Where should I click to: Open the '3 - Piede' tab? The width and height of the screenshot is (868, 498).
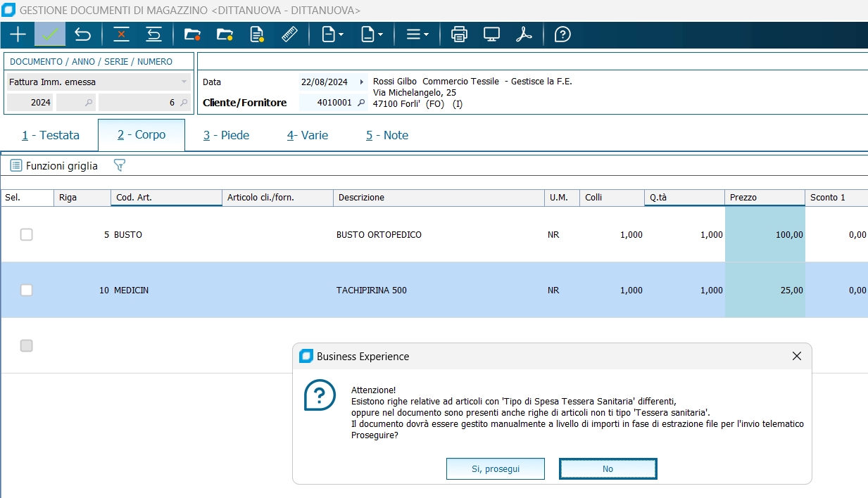227,135
